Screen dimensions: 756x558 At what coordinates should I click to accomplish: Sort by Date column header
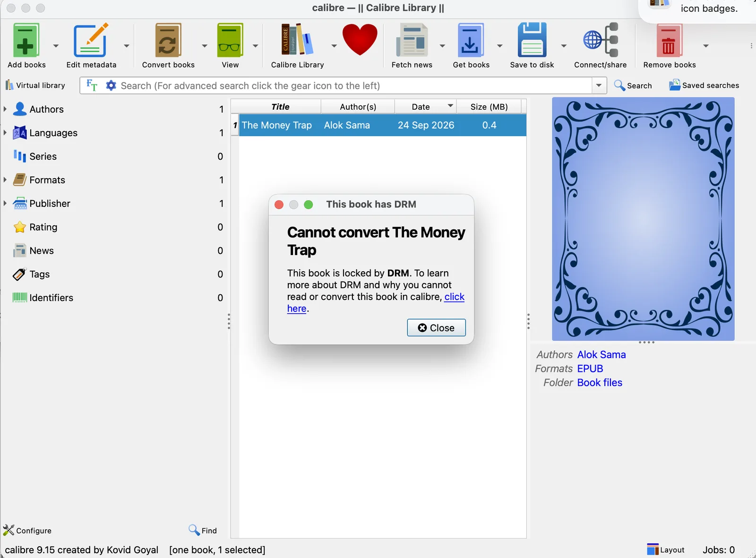425,107
